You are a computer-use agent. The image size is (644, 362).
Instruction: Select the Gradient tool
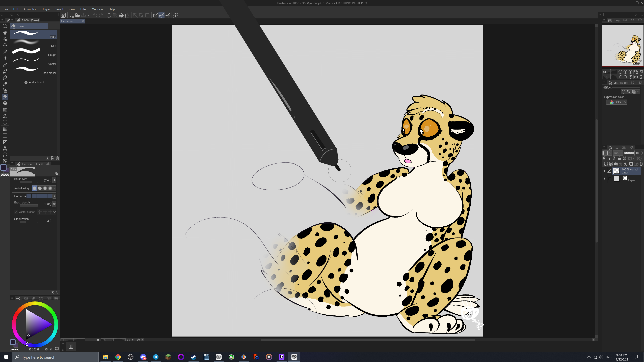tap(5, 129)
